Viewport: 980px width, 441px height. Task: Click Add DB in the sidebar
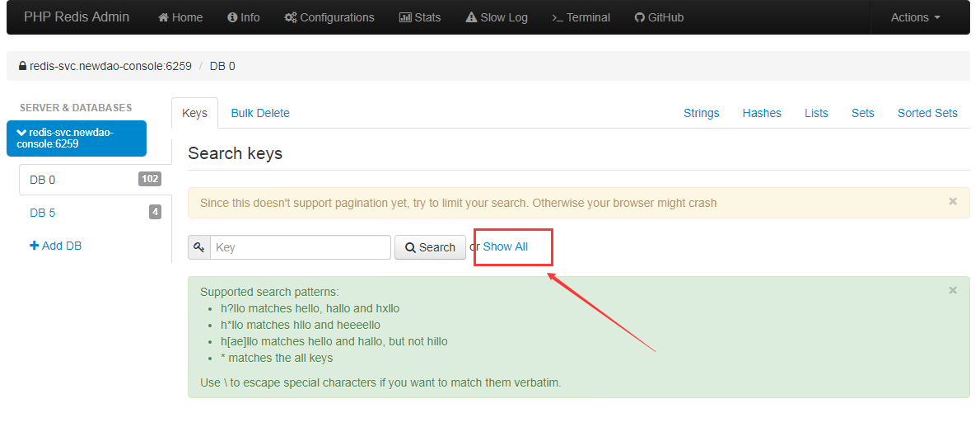[56, 246]
